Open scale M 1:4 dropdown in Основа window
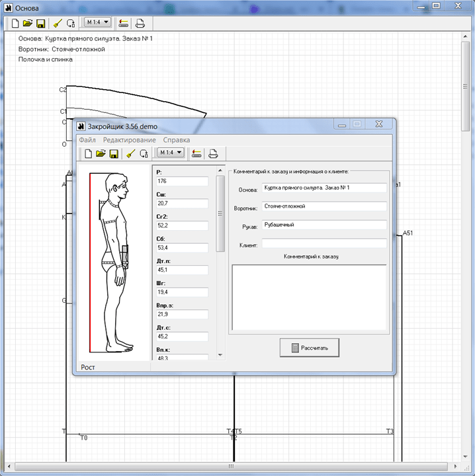 click(97, 22)
